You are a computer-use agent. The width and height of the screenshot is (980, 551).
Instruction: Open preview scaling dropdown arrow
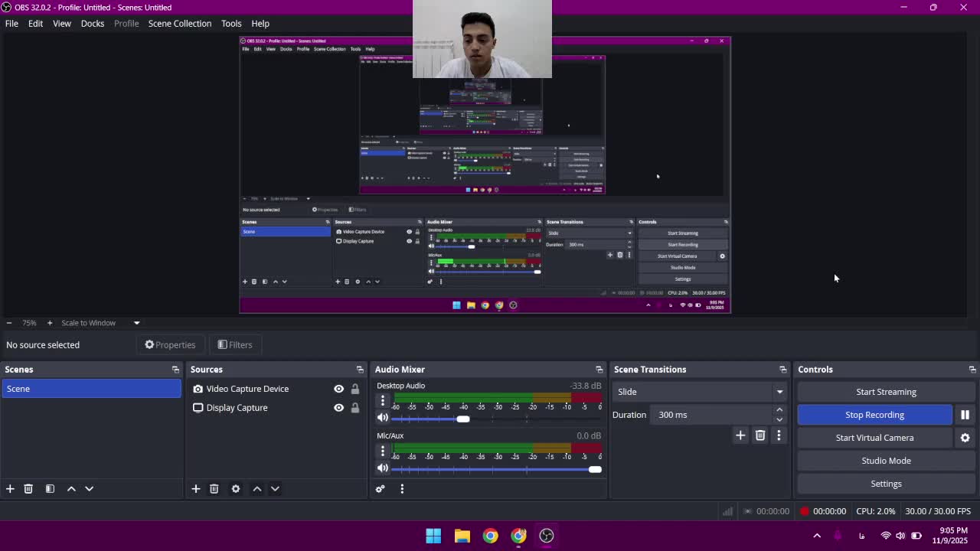coord(136,323)
